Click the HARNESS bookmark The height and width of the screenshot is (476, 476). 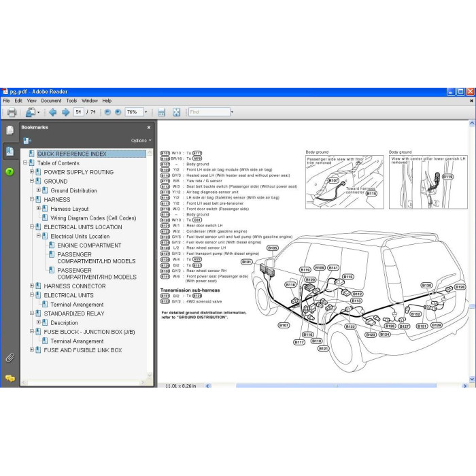(56, 200)
